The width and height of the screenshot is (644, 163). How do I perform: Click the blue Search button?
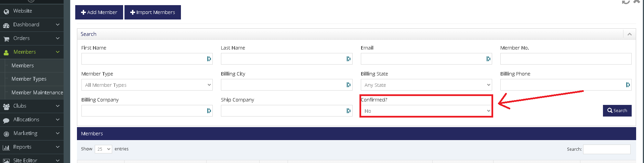[x=617, y=111]
